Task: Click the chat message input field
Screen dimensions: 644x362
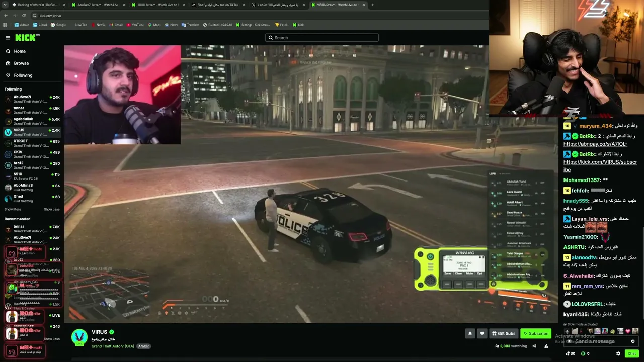Action: [x=601, y=341]
